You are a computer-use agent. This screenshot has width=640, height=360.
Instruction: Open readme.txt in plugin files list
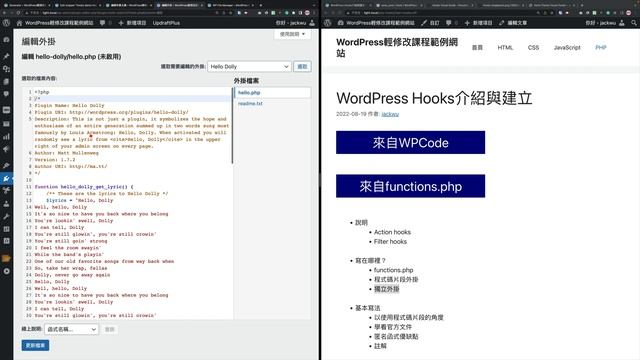(x=250, y=104)
